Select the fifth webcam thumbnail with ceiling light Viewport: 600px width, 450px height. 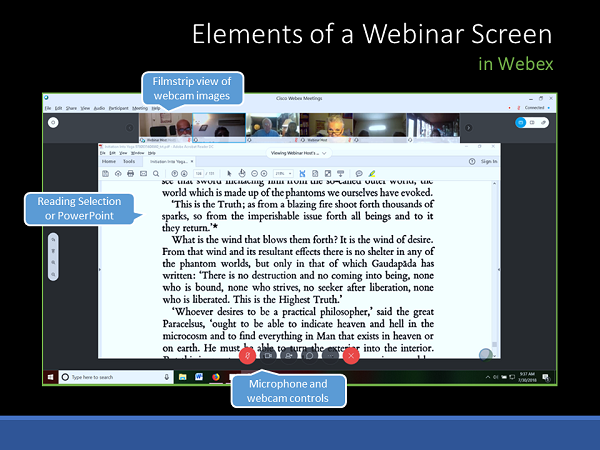[379, 128]
